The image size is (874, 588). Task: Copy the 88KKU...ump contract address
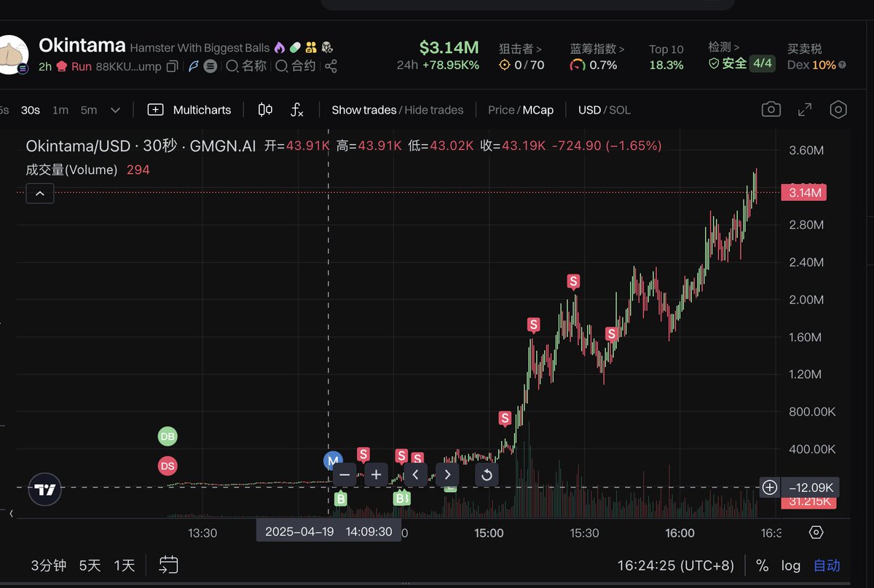(172, 66)
